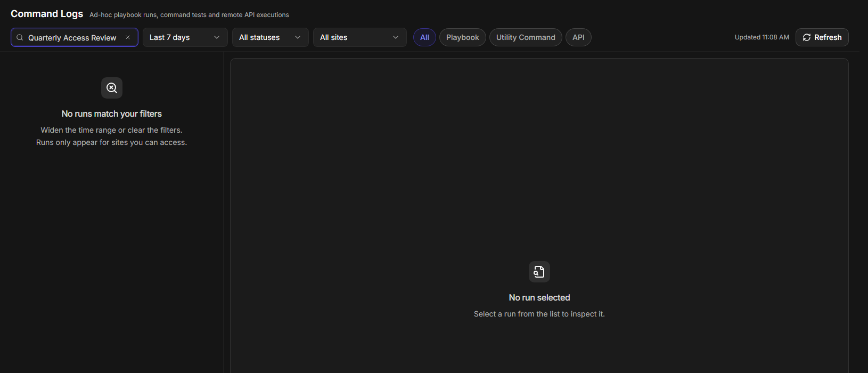Click the No run selected message
This screenshot has height=373, width=868.
(539, 297)
